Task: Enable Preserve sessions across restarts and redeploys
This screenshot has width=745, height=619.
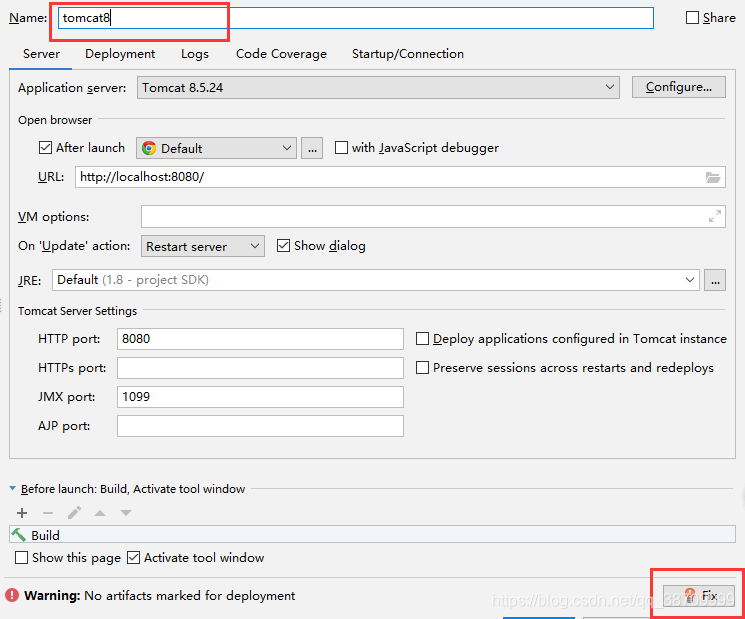Action: 422,368
